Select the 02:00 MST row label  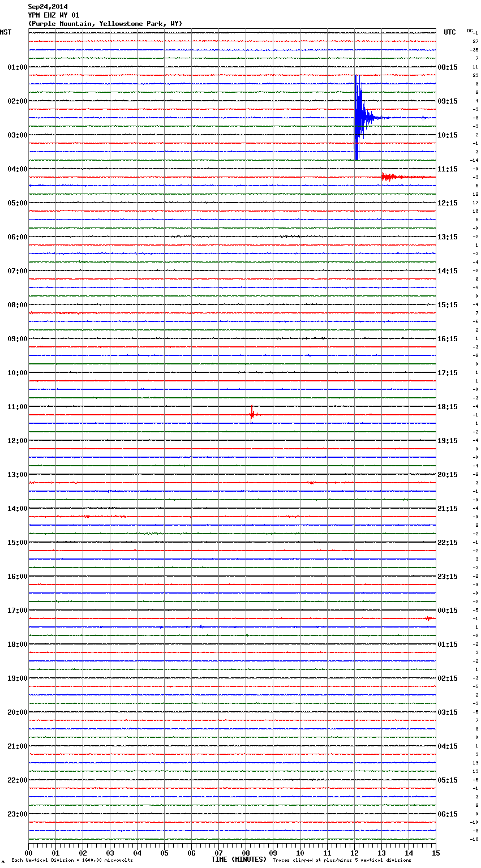tap(17, 101)
